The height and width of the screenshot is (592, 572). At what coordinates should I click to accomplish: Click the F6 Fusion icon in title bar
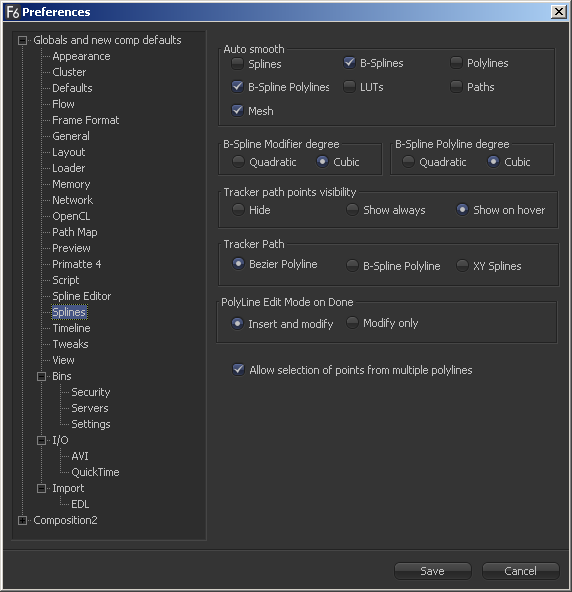tap(12, 12)
